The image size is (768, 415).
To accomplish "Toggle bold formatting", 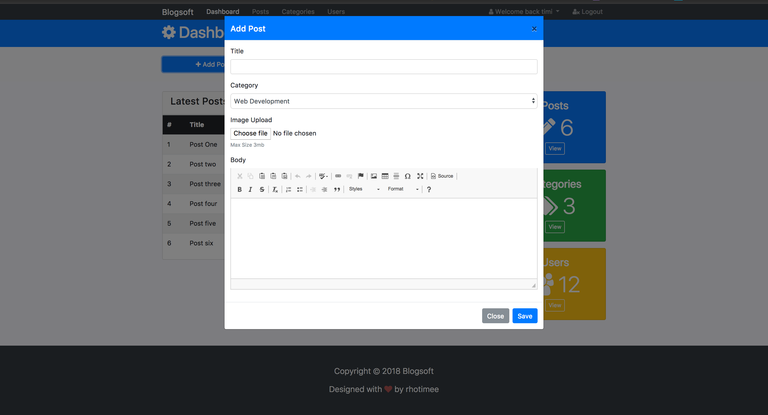I will 240,189.
